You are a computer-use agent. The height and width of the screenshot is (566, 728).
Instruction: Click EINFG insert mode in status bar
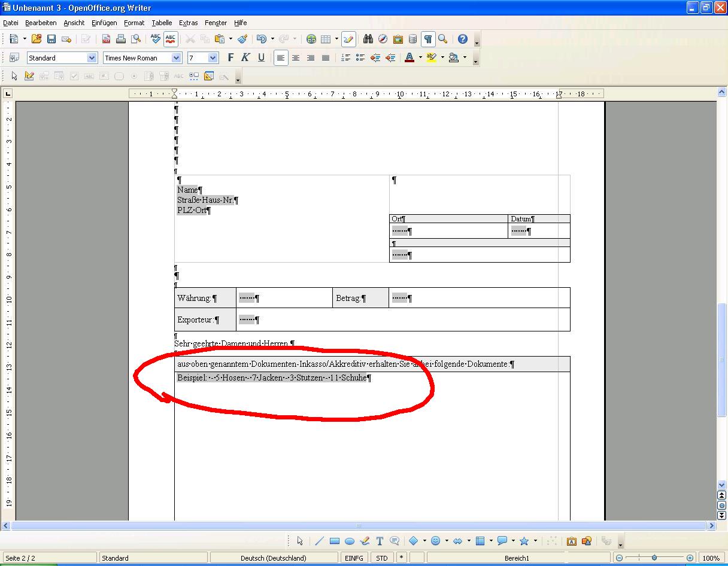pyautogui.click(x=354, y=558)
